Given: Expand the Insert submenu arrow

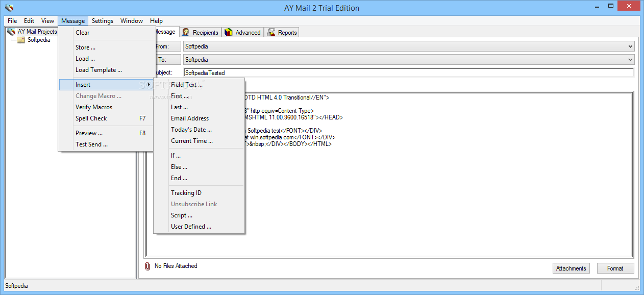Looking at the screenshot, I should (148, 85).
